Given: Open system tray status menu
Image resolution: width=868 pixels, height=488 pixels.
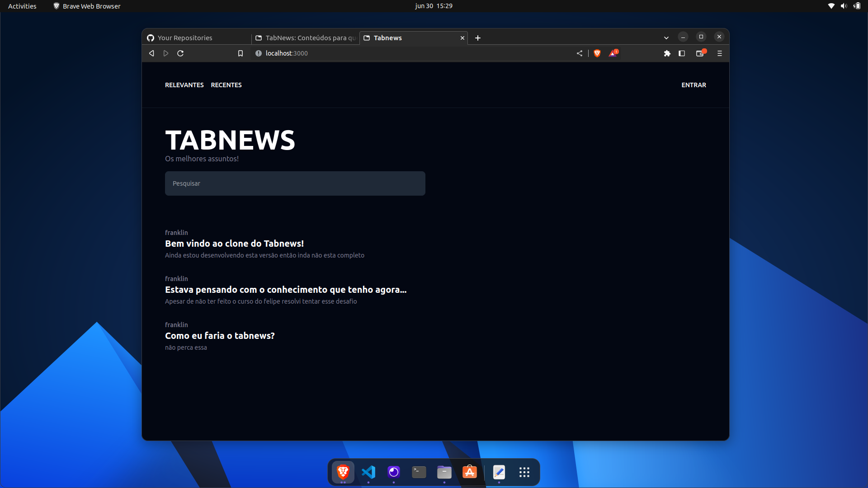Looking at the screenshot, I should tap(844, 6).
